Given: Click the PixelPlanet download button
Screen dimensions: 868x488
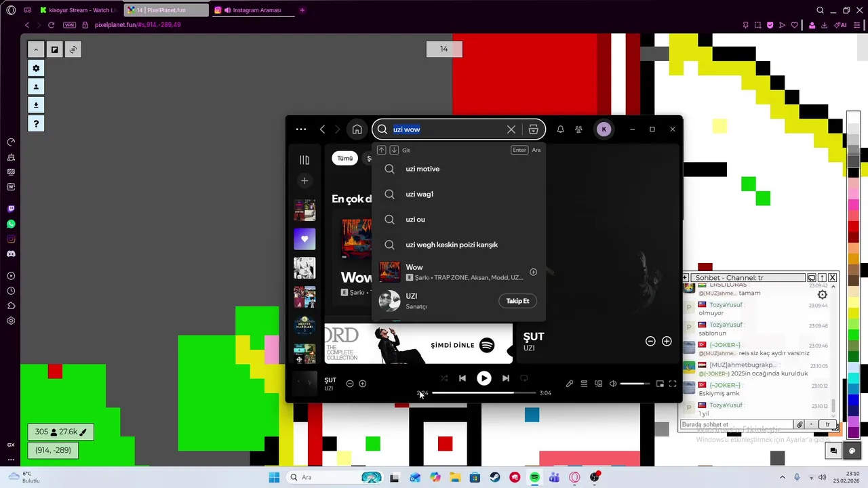Looking at the screenshot, I should coord(36,104).
